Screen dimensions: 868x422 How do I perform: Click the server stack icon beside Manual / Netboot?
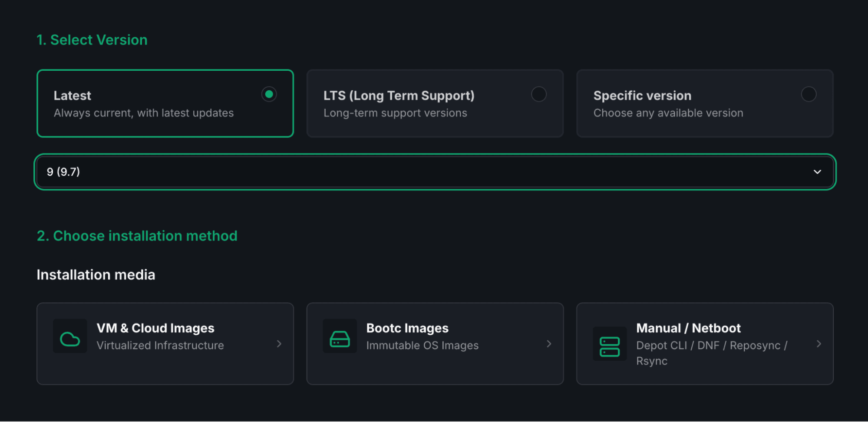coord(609,346)
